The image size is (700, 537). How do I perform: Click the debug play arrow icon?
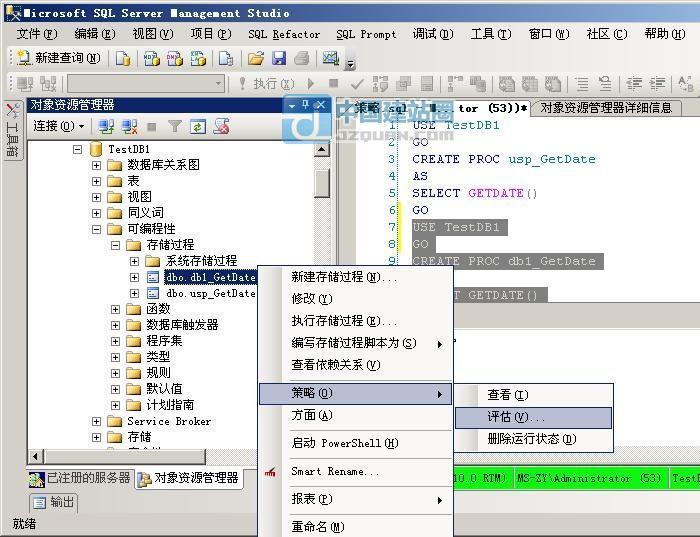[311, 83]
